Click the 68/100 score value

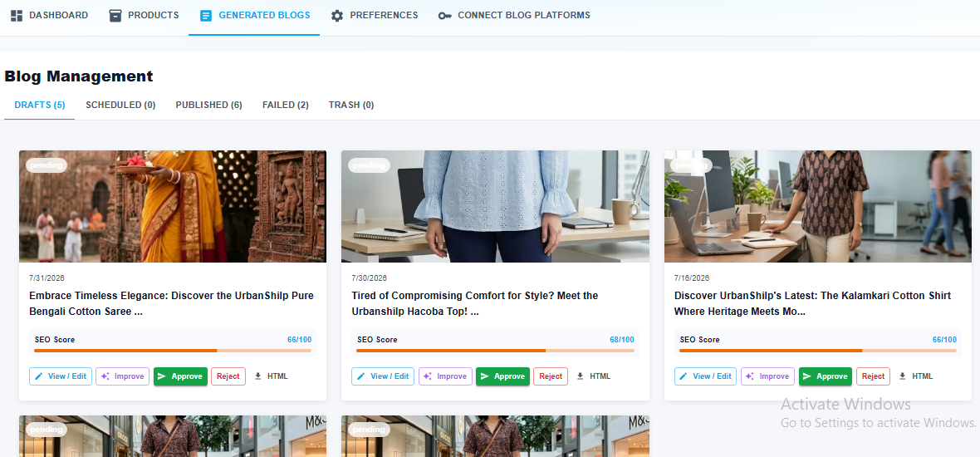622,340
